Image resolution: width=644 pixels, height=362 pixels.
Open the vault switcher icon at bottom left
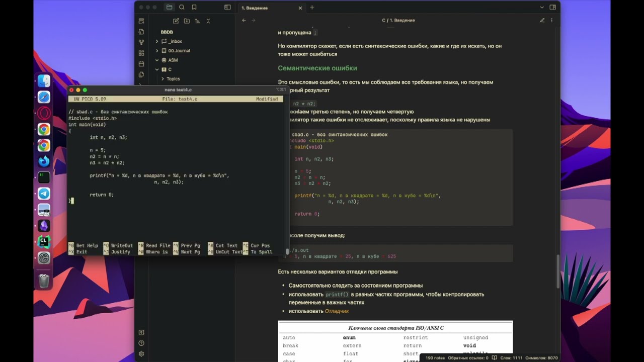[141, 333]
